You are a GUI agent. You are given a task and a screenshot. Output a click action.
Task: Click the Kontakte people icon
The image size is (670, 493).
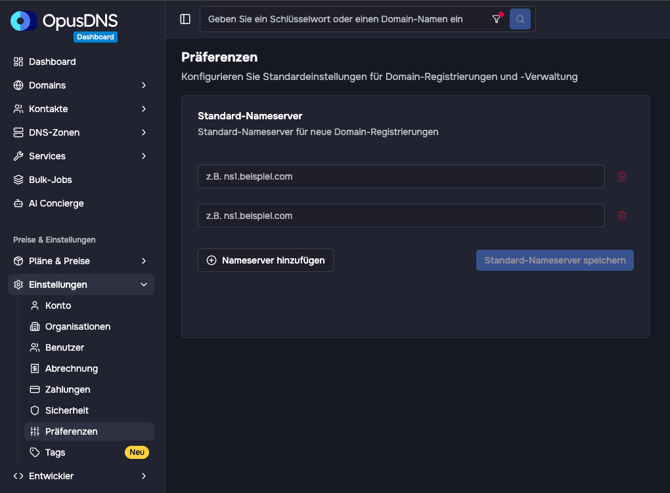18,109
